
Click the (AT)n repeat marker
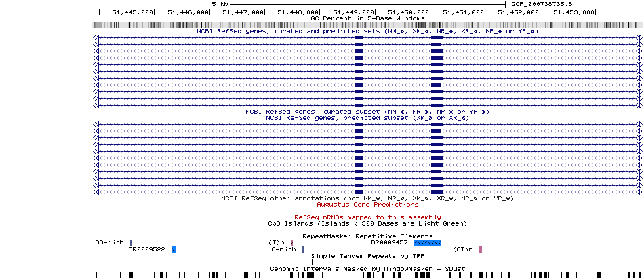pyautogui.click(x=480, y=249)
